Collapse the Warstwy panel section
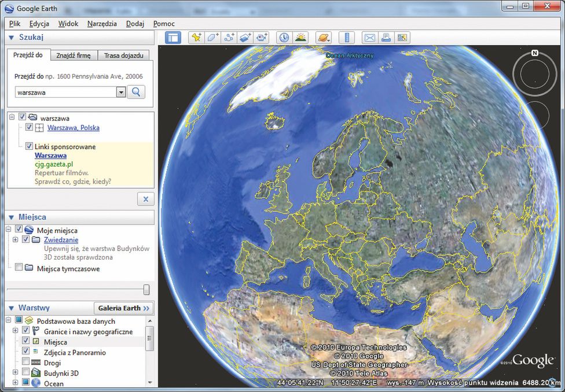565x392 pixels. (x=11, y=308)
